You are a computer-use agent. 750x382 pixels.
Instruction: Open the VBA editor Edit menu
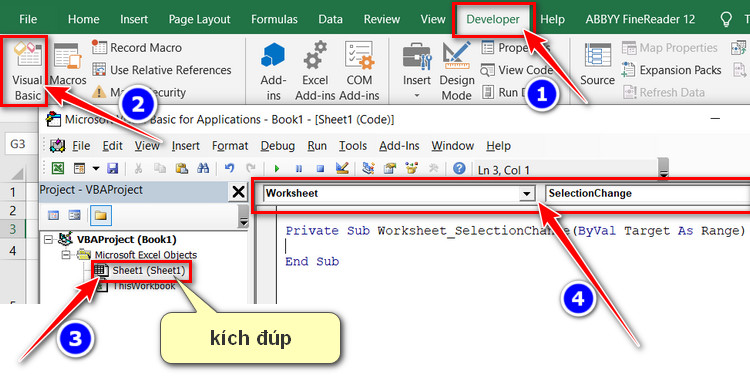112,145
